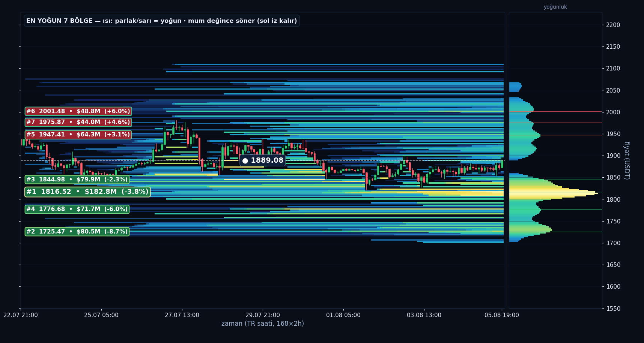Select the #6 2001.48 resistance label
Screen dimensions: 644x343
78,111
